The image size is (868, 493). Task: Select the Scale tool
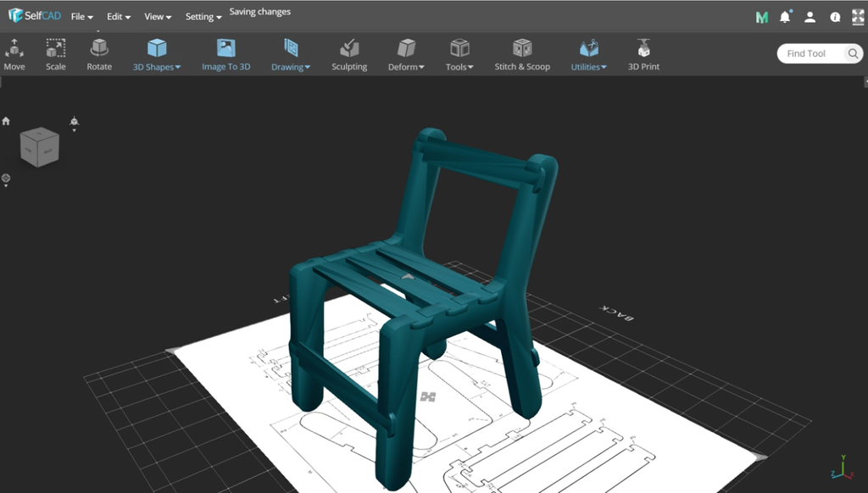[55, 53]
